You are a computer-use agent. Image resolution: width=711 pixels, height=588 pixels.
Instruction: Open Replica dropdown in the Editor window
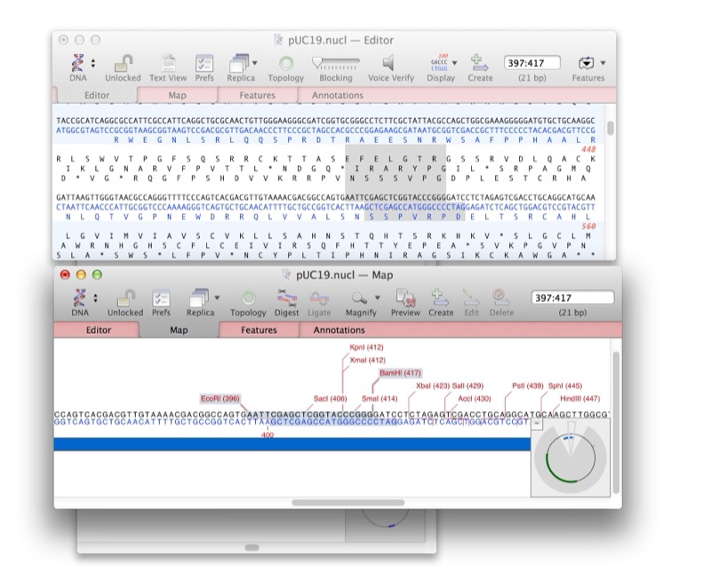(241, 64)
